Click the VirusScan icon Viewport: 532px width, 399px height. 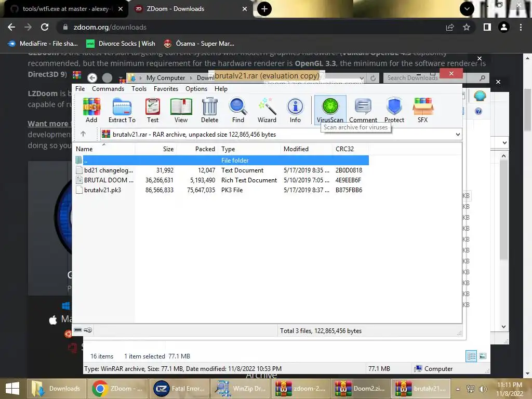(330, 109)
